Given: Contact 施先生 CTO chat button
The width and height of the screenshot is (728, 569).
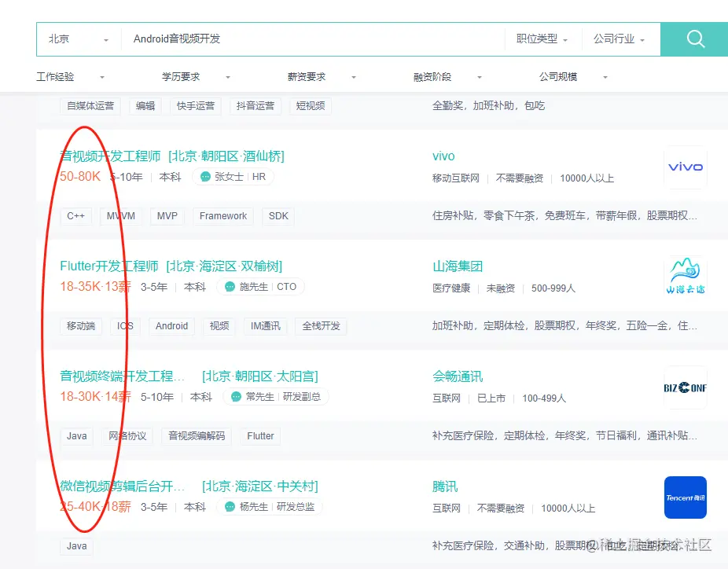Looking at the screenshot, I should coord(260,287).
